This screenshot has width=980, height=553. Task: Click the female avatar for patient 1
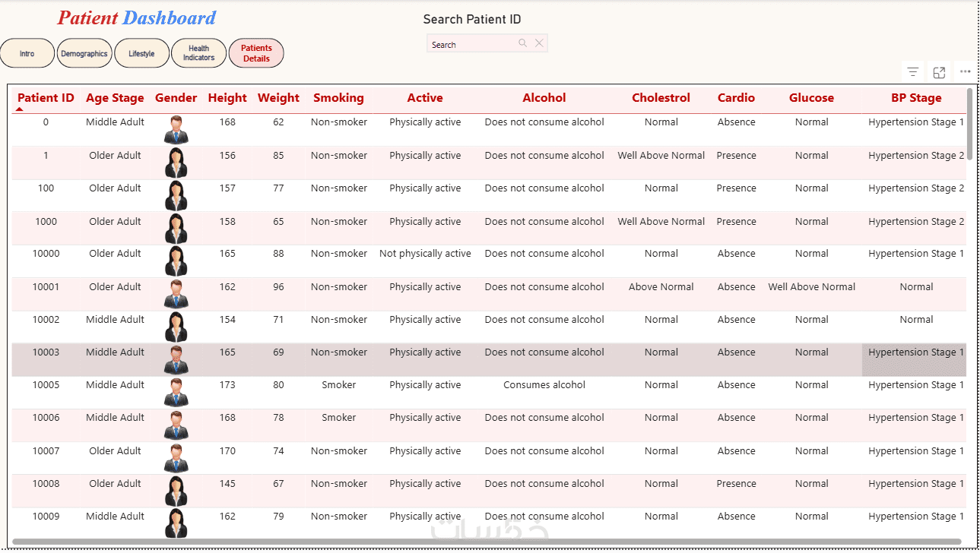tap(176, 163)
